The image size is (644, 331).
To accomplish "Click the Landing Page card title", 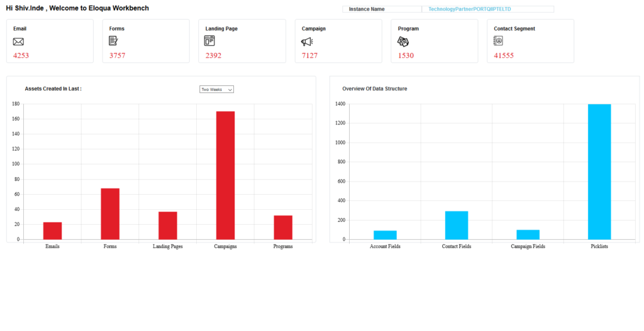I will 221,29.
